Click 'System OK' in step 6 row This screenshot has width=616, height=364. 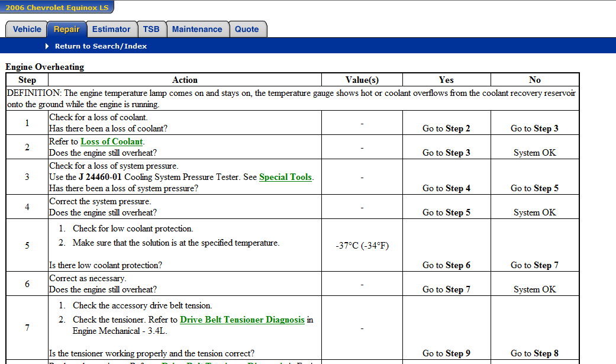(535, 289)
